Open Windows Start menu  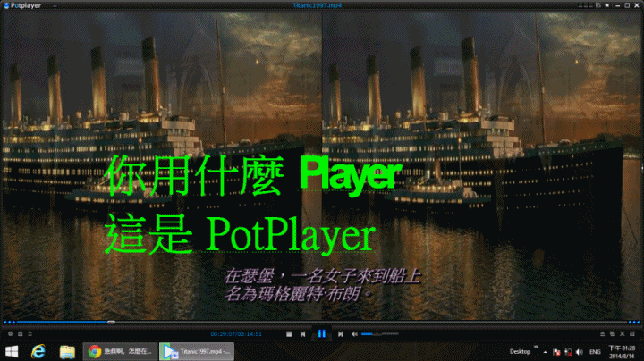[x=12, y=351]
